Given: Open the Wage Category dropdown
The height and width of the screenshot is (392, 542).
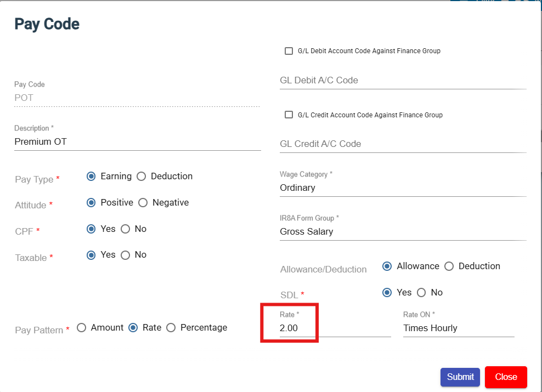Looking at the screenshot, I should (x=403, y=188).
